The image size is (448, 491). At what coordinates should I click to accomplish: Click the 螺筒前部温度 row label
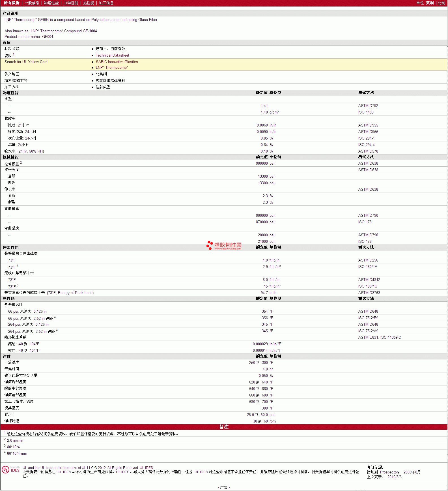tap(16, 395)
